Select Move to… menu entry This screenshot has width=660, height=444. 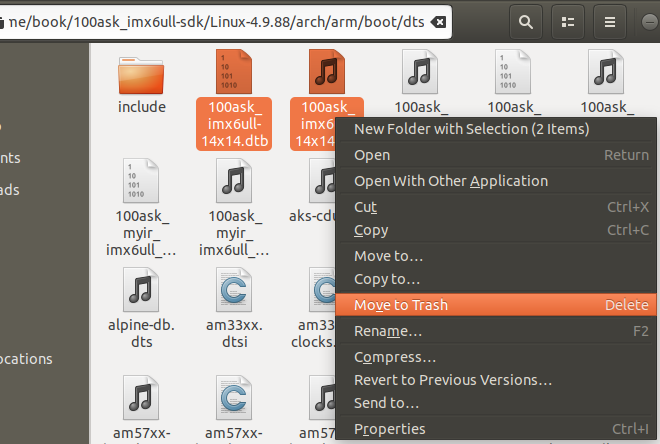point(496,256)
